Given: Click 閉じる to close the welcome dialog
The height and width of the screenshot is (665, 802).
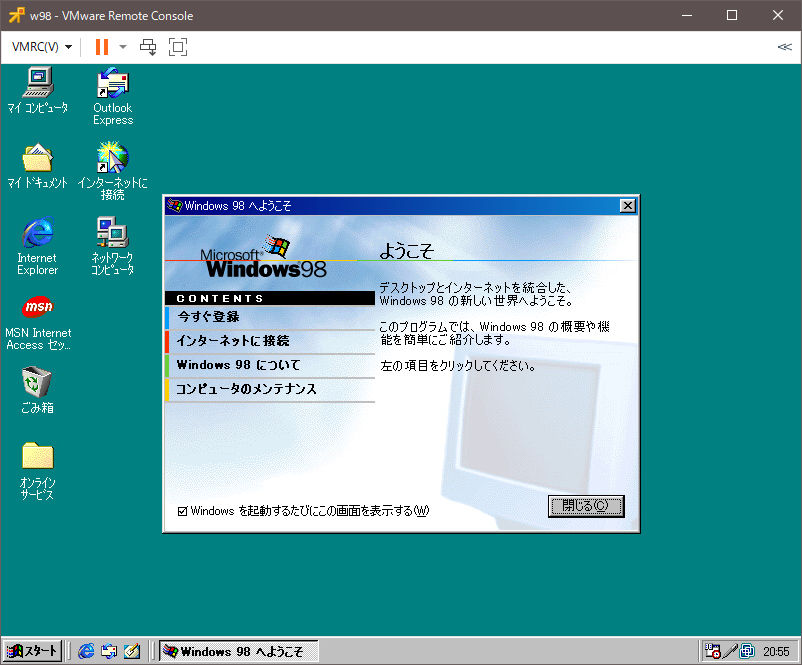Looking at the screenshot, I should tap(586, 506).
